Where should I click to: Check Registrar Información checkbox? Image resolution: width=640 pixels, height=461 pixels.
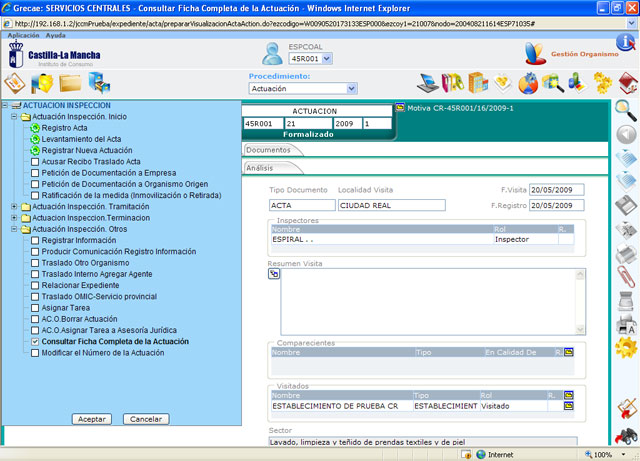pos(35,241)
